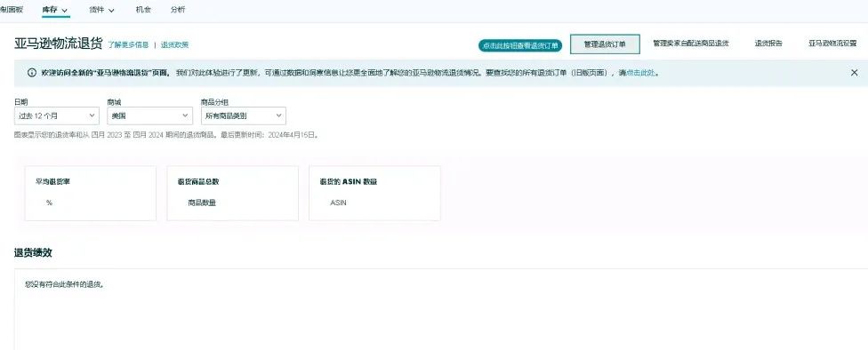Click the 退货的 ASIN 数量 card

point(374,194)
